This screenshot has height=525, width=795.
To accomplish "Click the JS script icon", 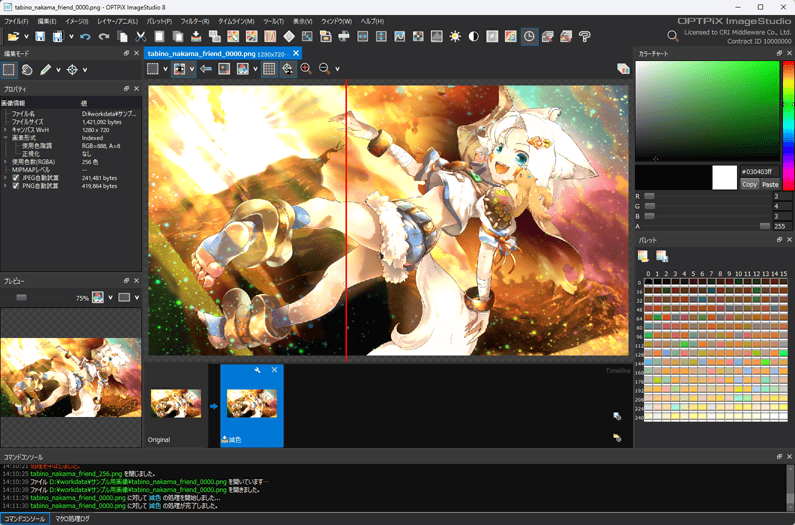I will coord(511,37).
